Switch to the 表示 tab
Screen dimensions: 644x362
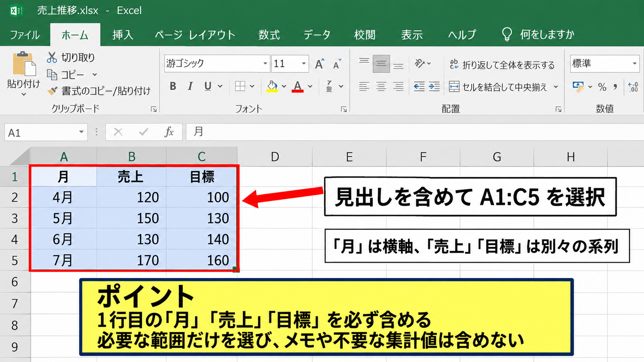tap(412, 35)
